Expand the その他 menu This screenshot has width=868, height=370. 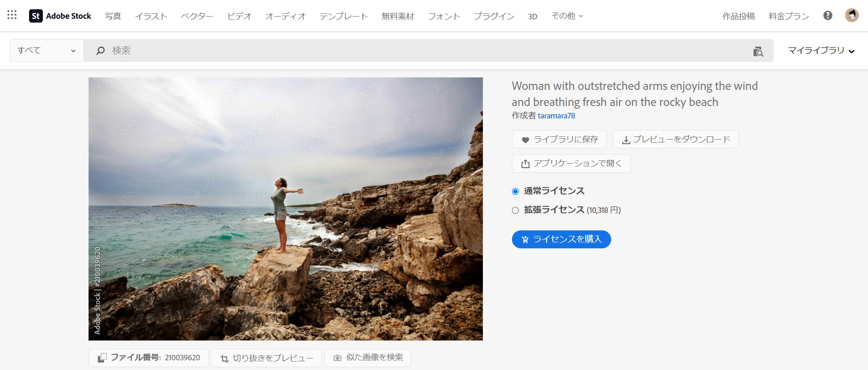567,16
